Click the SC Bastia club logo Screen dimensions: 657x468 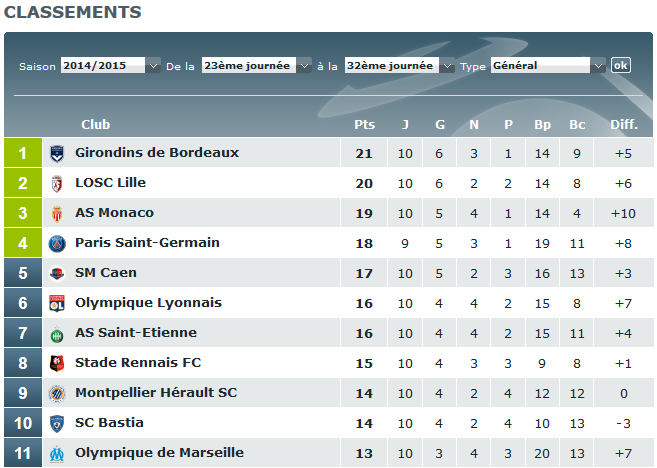(57, 423)
